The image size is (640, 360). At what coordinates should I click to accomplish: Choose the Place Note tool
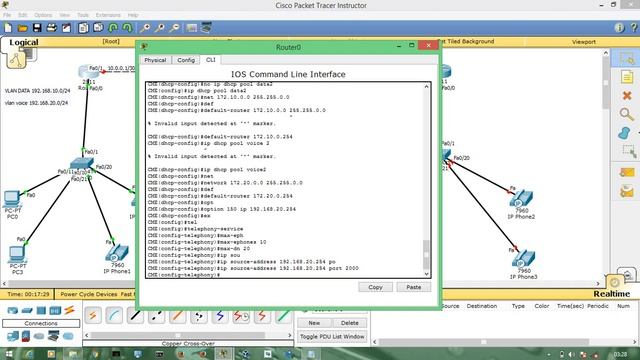click(627, 77)
